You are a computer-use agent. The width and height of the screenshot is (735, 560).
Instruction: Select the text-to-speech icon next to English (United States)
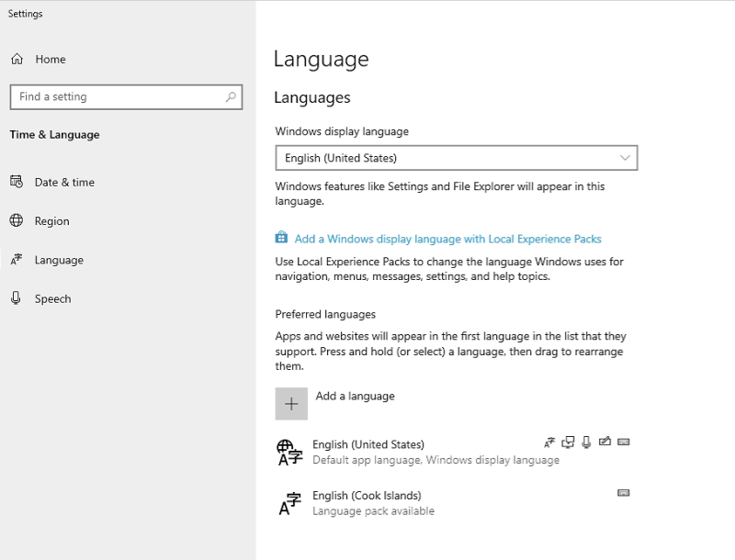click(x=568, y=442)
